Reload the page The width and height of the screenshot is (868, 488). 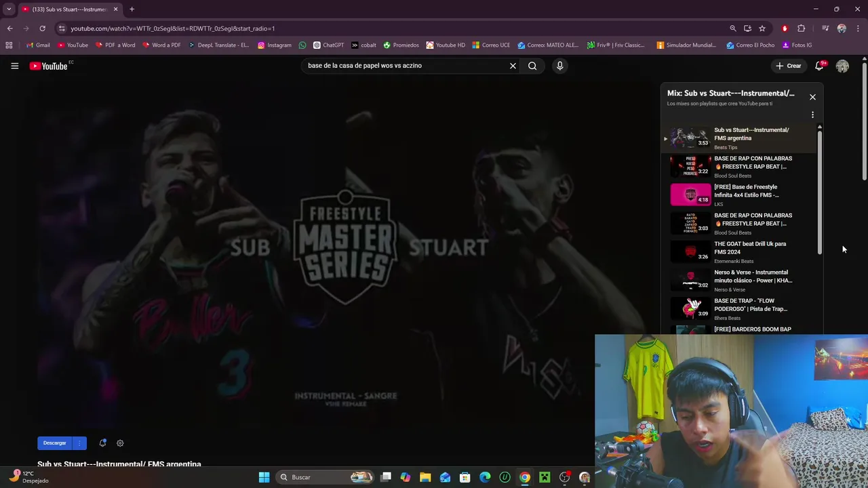tap(42, 28)
